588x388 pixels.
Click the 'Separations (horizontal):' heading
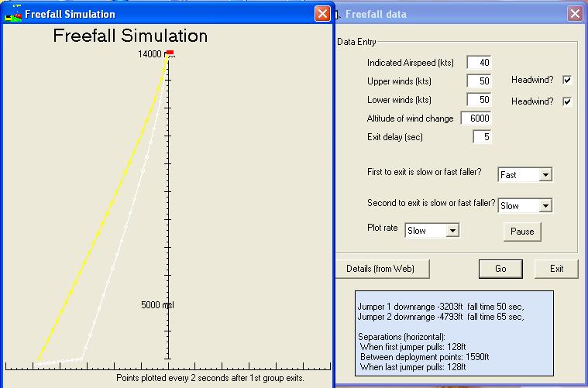(x=401, y=337)
